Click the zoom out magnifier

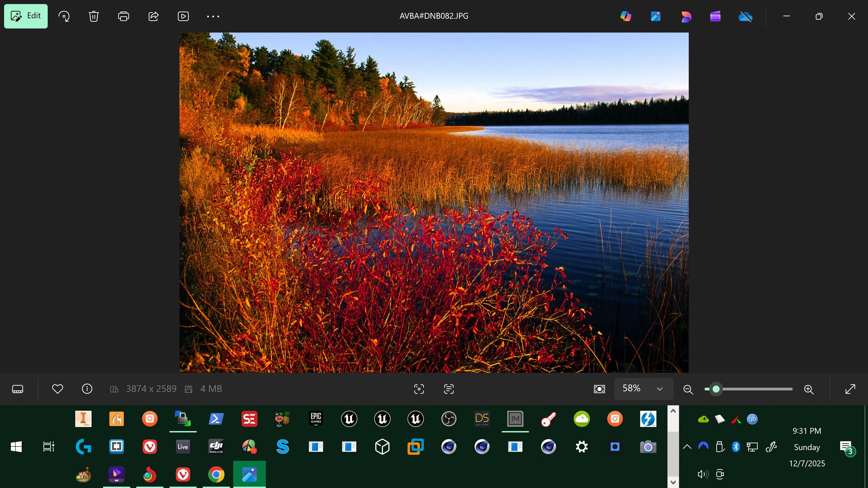coord(688,389)
